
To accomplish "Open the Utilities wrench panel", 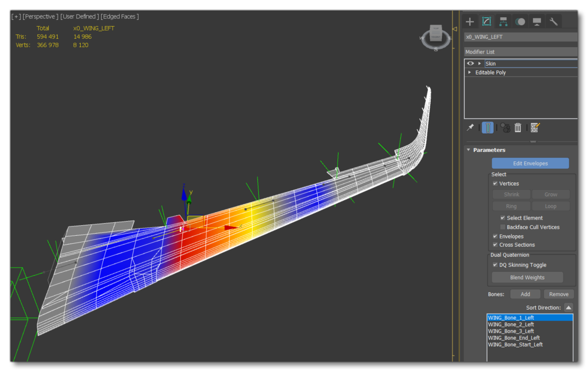I will tap(553, 21).
